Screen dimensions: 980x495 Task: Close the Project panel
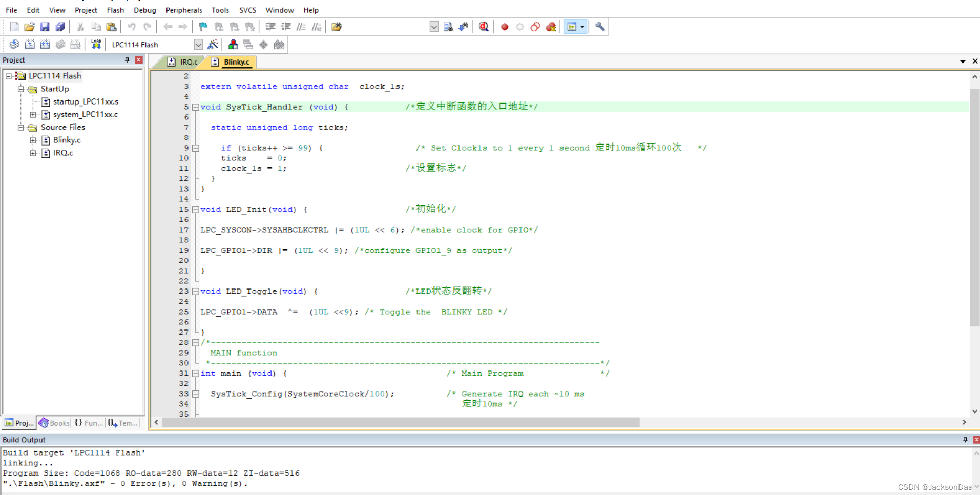[138, 60]
